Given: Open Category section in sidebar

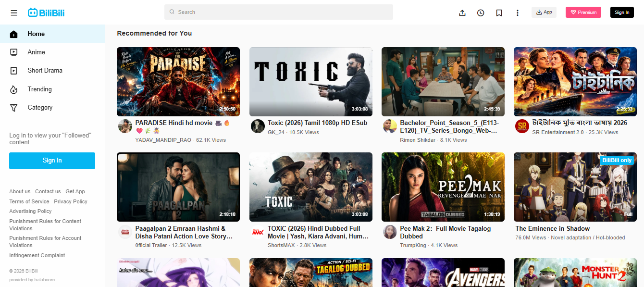Looking at the screenshot, I should [x=52, y=108].
